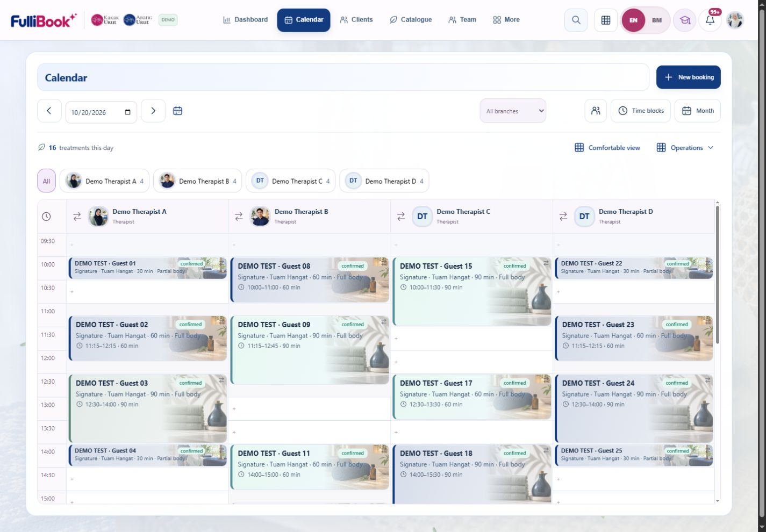Click the Guest 17 booking card
The width and height of the screenshot is (766, 532).
[472, 397]
